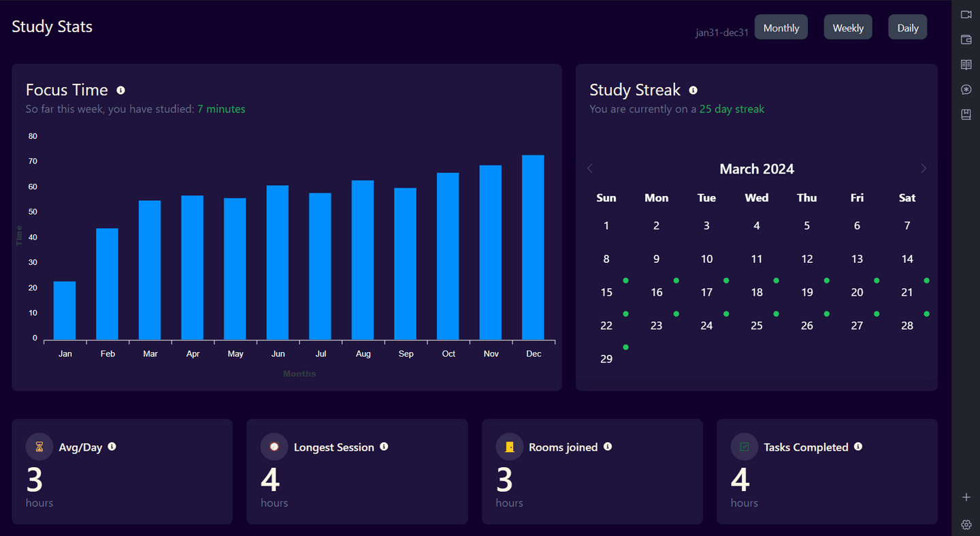Click the Sep bar in Focus Time chart
This screenshot has width=980, height=536.
point(406,264)
